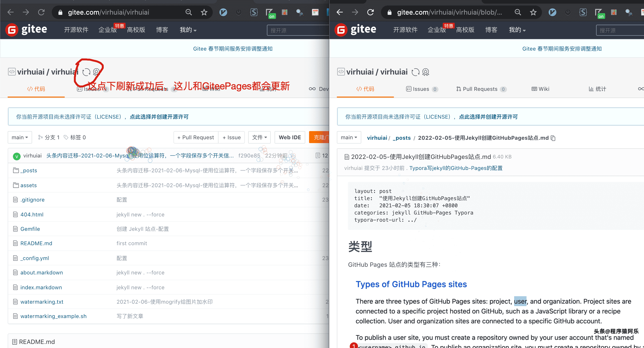The width and height of the screenshot is (644, 348).
Task: Open the assets folder
Action: point(29,185)
